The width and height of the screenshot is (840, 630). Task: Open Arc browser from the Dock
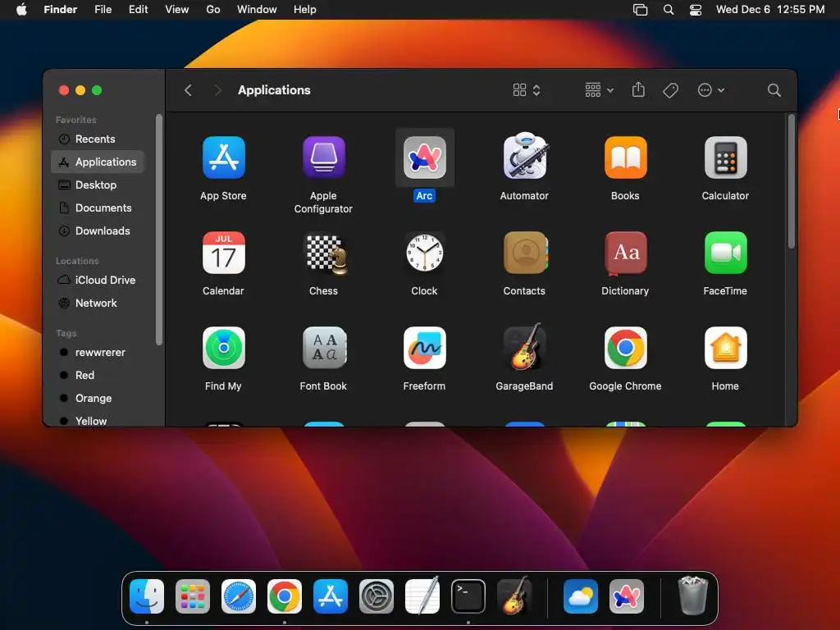pos(626,596)
